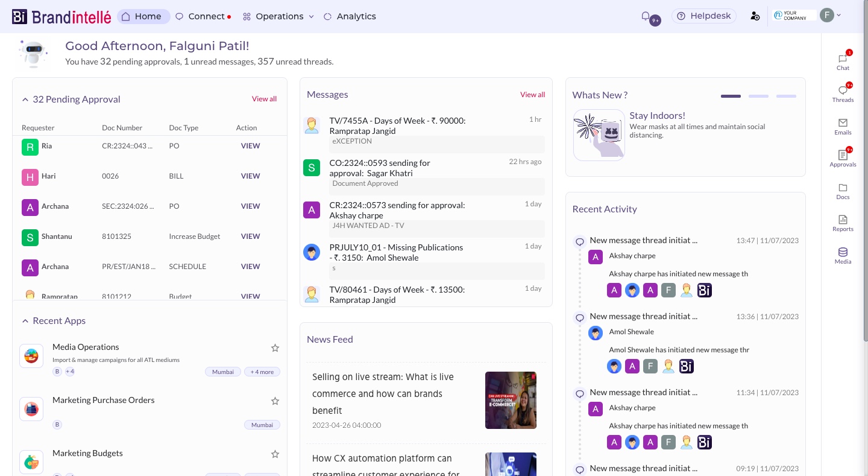
Task: Show the first Whats New slide
Action: pos(731,96)
